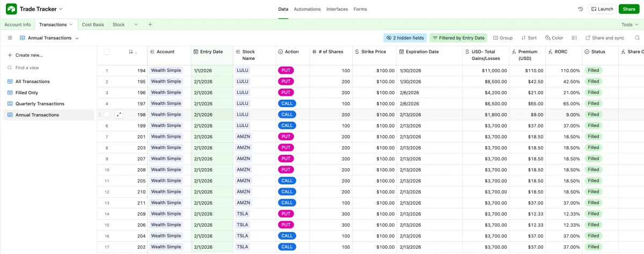Open the Group records option

(x=503, y=38)
